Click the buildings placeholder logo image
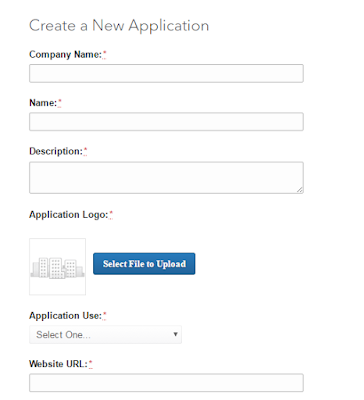 pos(57,267)
